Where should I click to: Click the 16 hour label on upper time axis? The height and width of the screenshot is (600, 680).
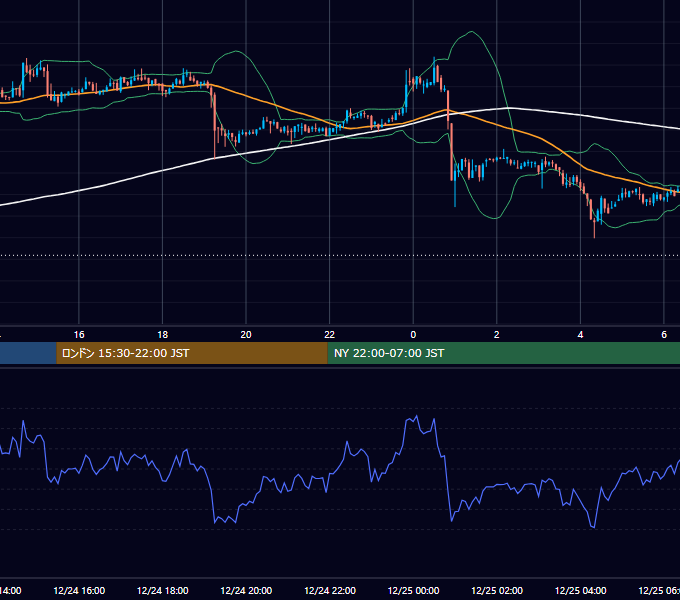click(x=79, y=335)
